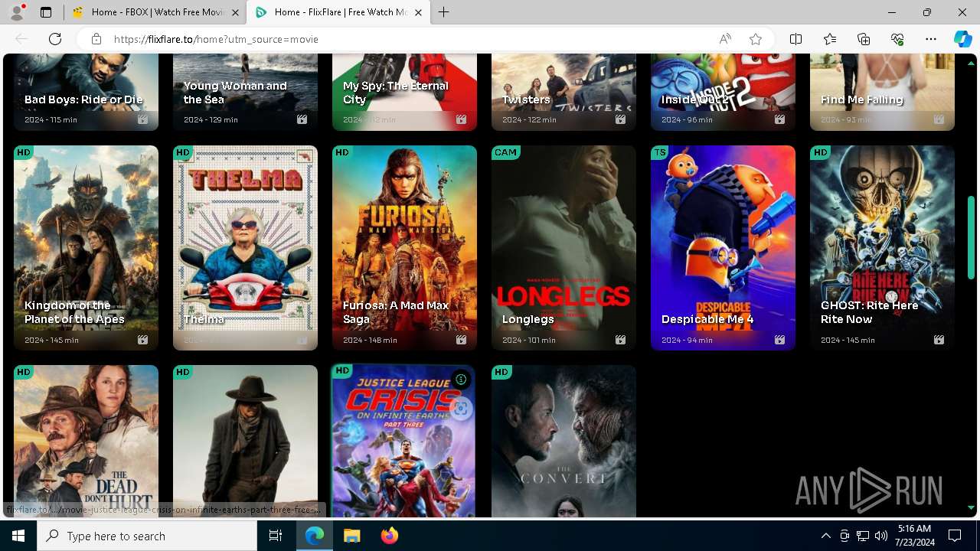Click Kingdom of the Planet of the Apes poster
This screenshot has height=551, width=980.
click(x=86, y=248)
